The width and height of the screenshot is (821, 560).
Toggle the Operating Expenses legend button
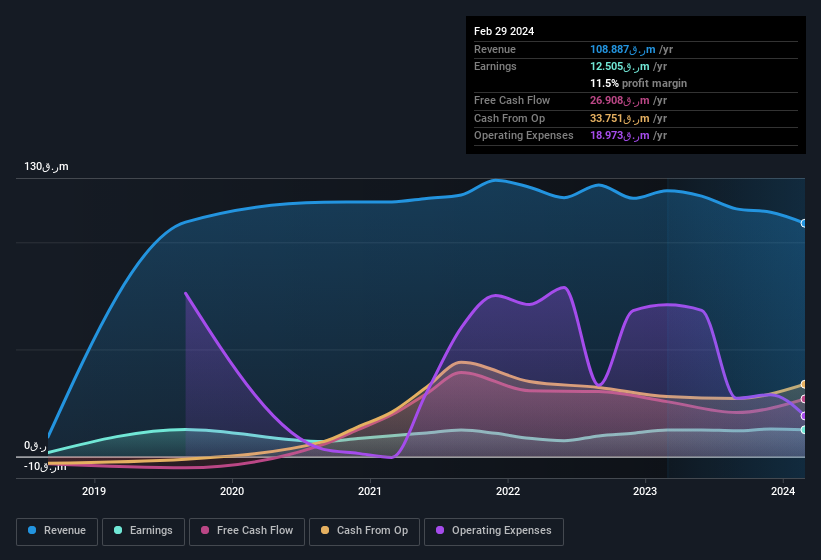(x=493, y=531)
